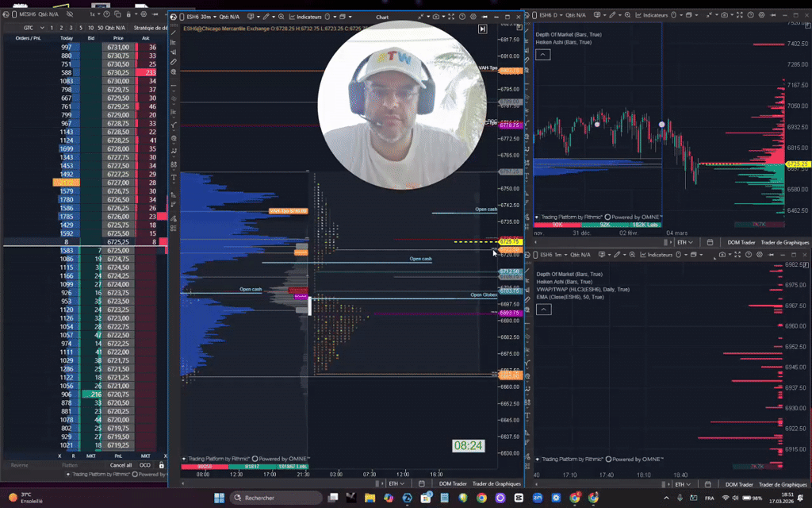
Task: Collapse indicator legend in ESH6 1m chart
Action: pos(543,310)
